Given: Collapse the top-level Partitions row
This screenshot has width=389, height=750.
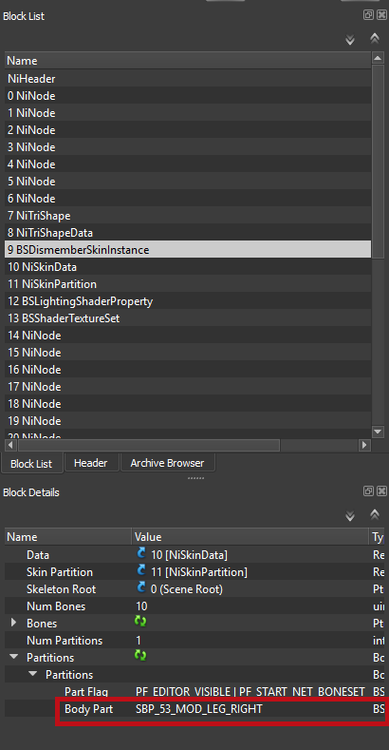Looking at the screenshot, I should click(x=14, y=658).
